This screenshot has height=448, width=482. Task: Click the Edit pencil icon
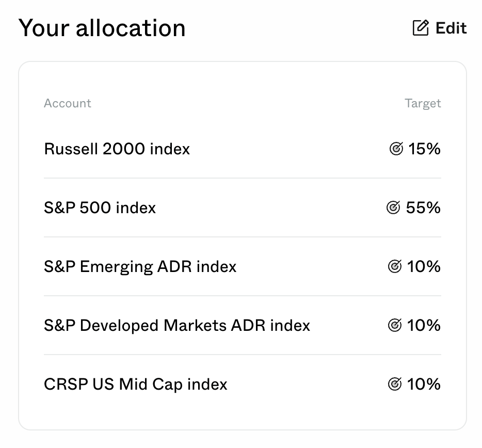click(x=421, y=28)
